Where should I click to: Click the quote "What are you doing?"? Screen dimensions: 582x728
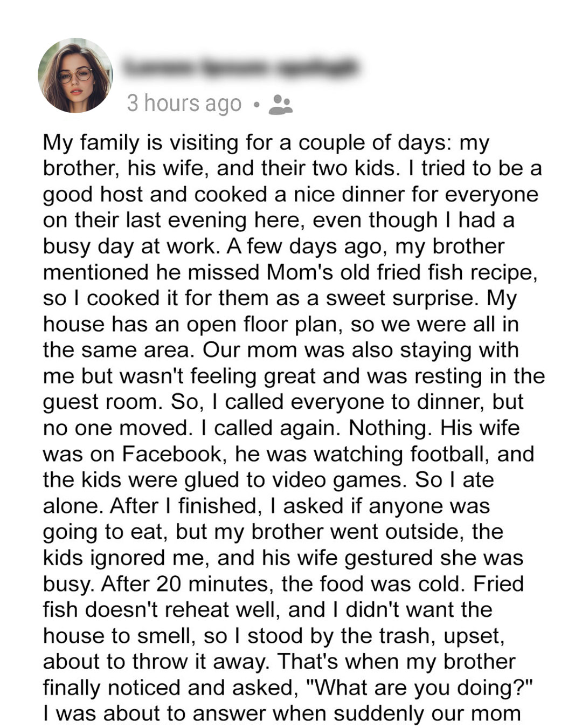pos(419,688)
